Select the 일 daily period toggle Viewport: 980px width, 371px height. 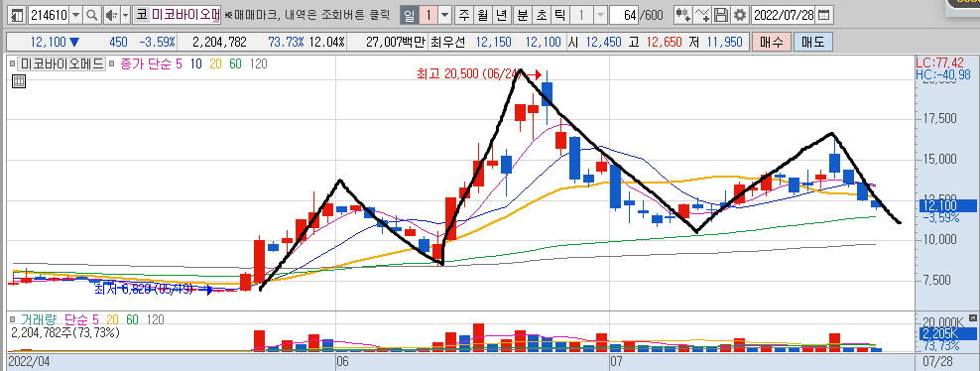coord(408,15)
